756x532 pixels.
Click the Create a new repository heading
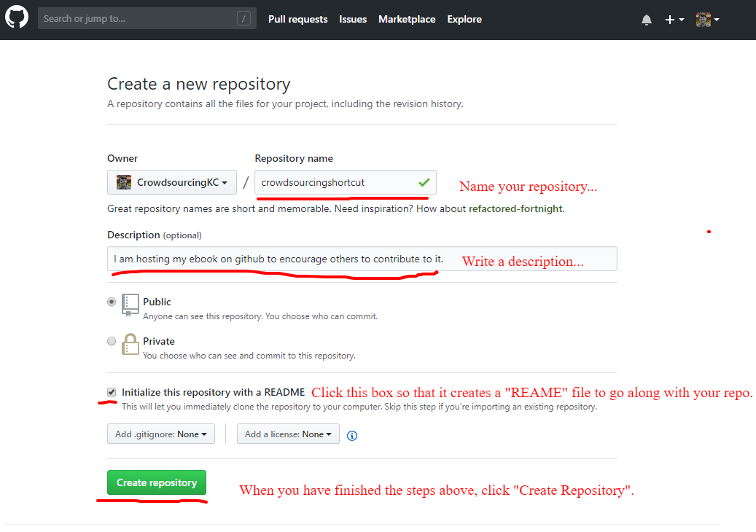[198, 84]
